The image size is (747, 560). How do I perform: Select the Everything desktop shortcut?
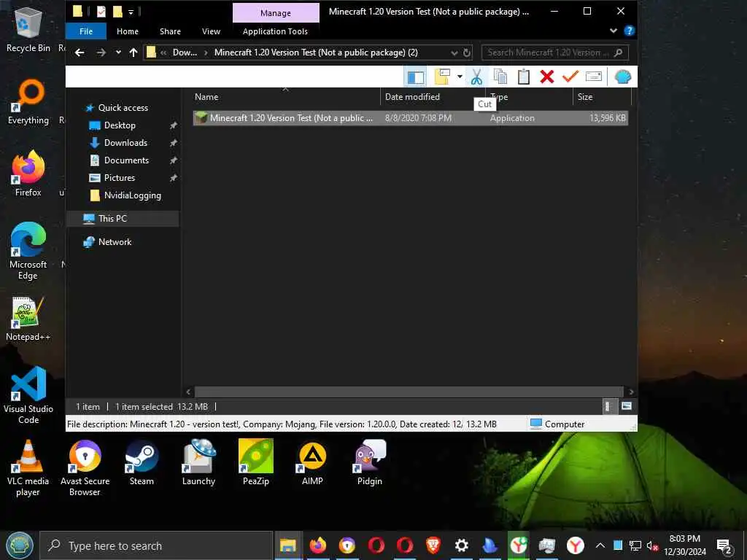[28, 102]
